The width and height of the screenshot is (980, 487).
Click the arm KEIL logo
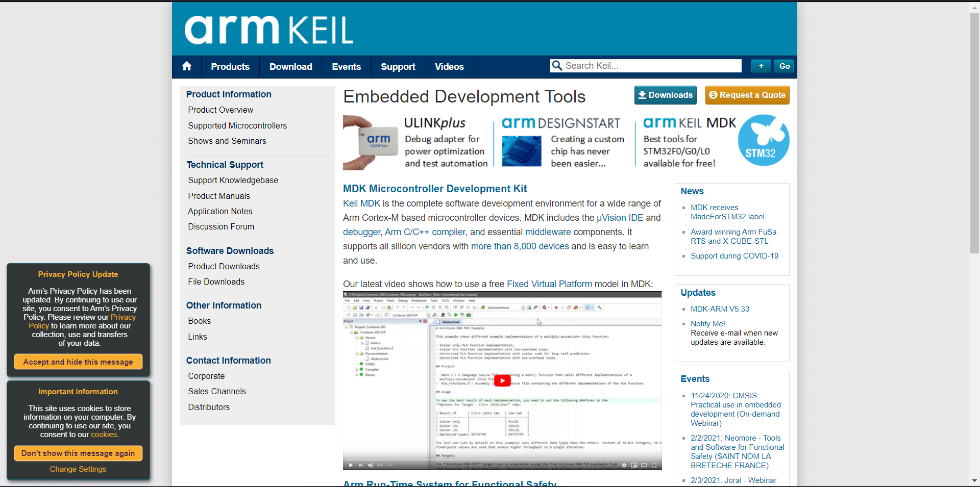268,30
